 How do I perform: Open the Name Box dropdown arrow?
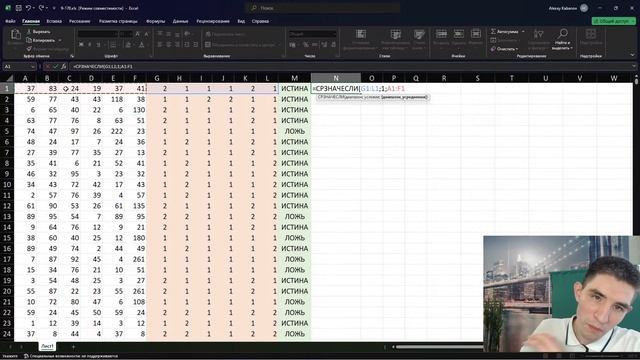tap(33, 66)
